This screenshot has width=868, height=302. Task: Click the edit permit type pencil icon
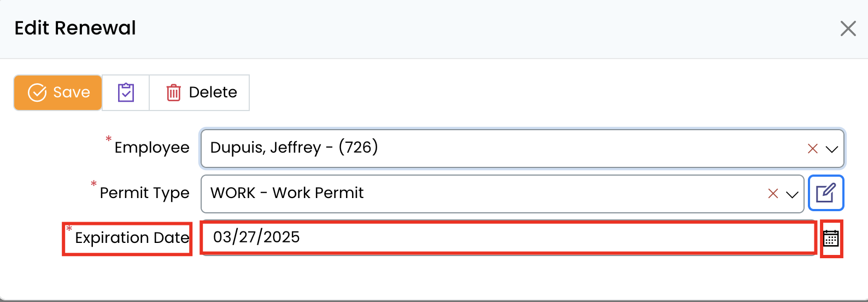(x=825, y=193)
